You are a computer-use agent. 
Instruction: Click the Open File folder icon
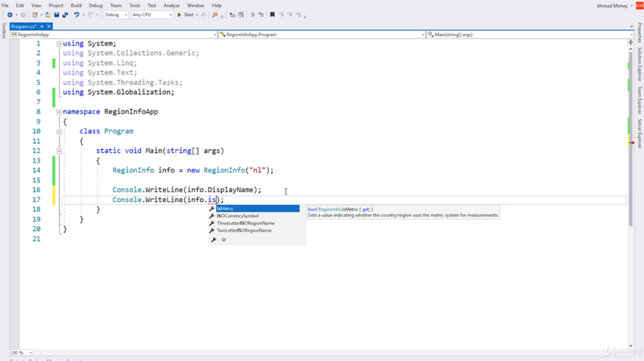[x=48, y=15]
